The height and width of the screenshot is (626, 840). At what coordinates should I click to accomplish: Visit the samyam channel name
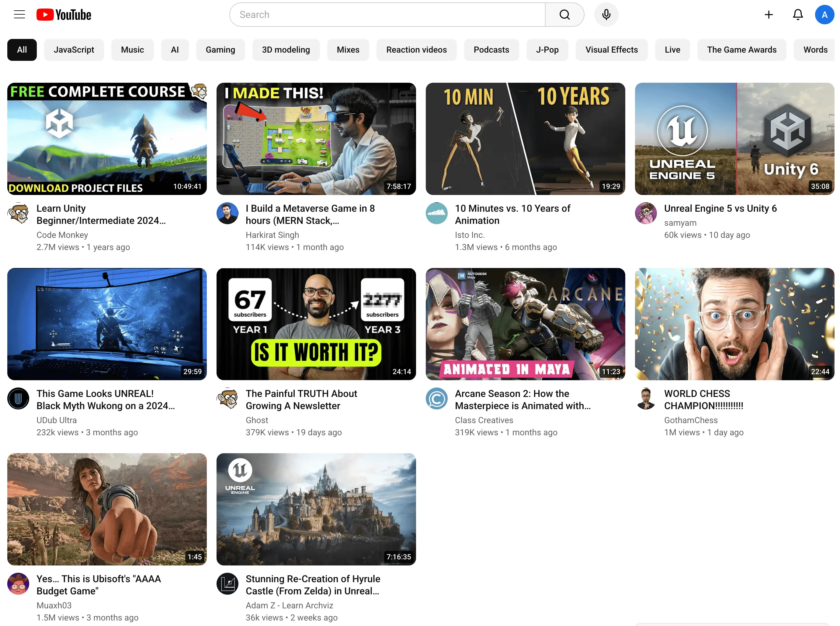[x=680, y=223]
